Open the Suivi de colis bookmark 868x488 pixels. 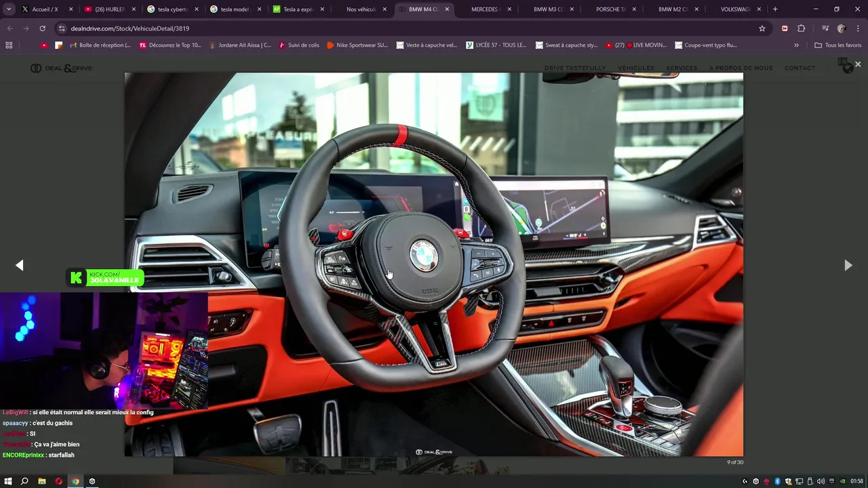pyautogui.click(x=299, y=45)
